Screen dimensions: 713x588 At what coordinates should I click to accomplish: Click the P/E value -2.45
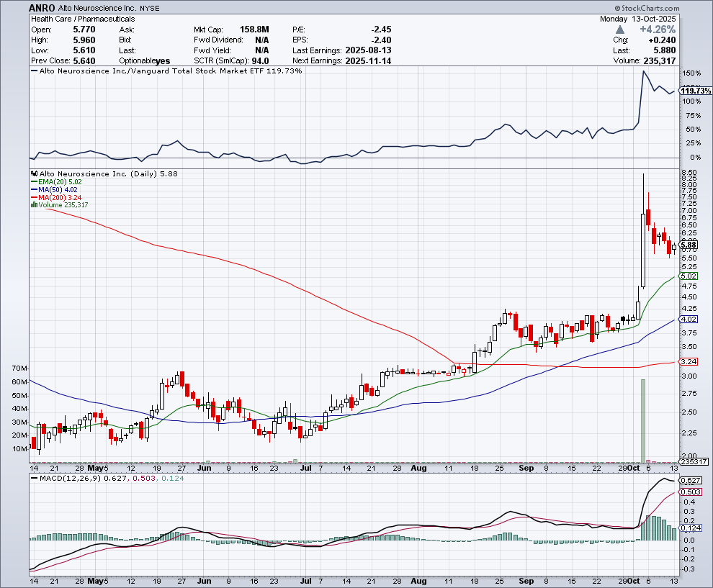[381, 30]
